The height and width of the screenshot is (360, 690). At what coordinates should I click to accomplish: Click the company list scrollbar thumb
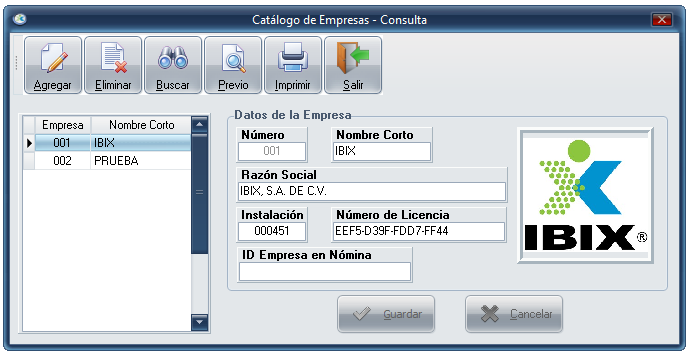pyautogui.click(x=199, y=193)
